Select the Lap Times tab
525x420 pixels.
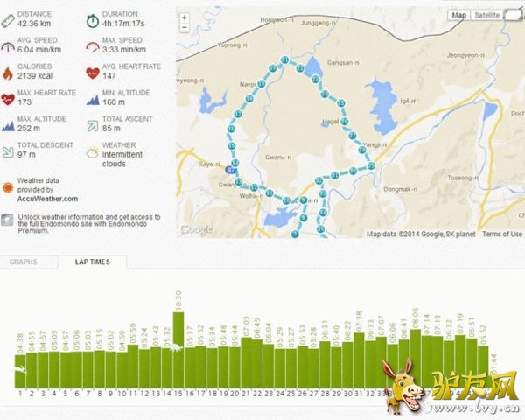click(x=92, y=262)
